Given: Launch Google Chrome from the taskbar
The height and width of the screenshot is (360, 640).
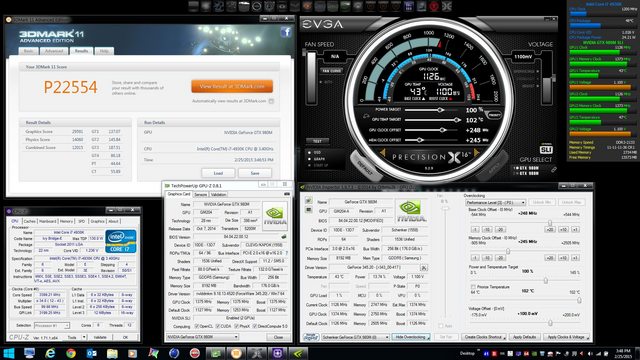Looking at the screenshot, I should 71,353.
